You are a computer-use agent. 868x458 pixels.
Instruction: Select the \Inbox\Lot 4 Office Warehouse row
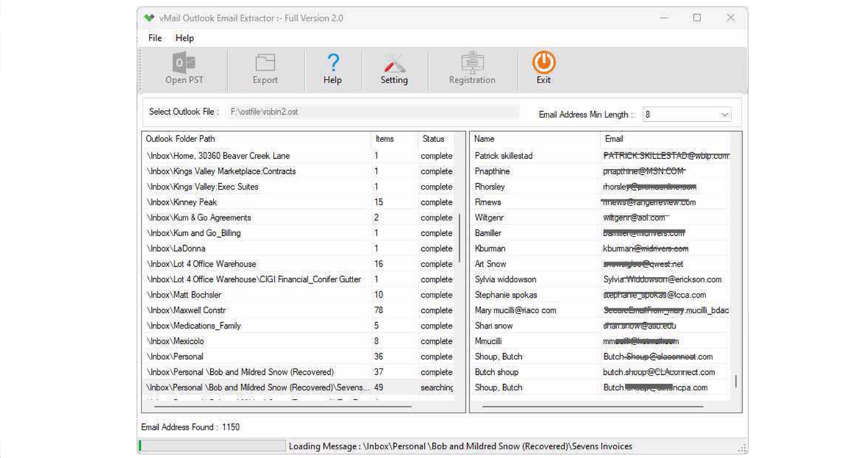point(298,264)
